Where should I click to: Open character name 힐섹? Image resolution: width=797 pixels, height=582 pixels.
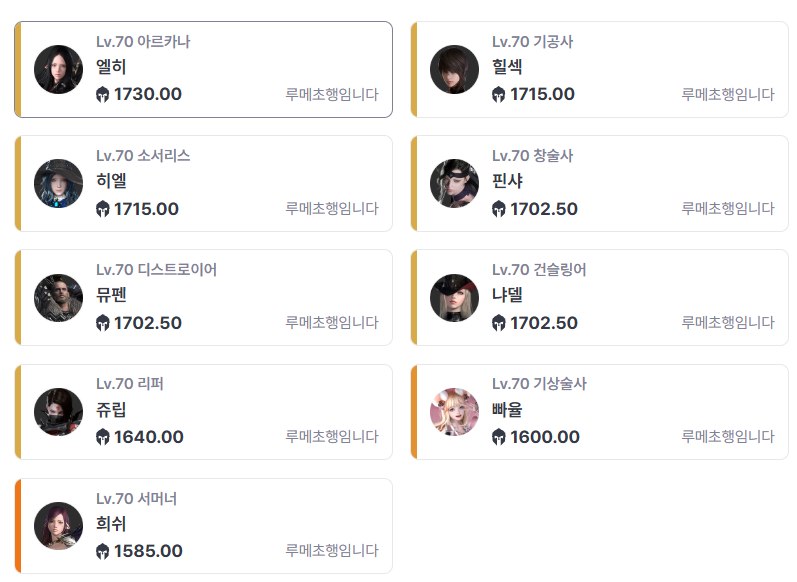pyautogui.click(x=507, y=67)
